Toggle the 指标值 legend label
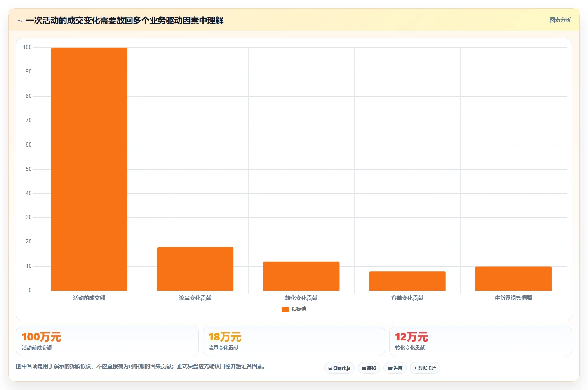The height and width of the screenshot is (390, 588). click(299, 309)
